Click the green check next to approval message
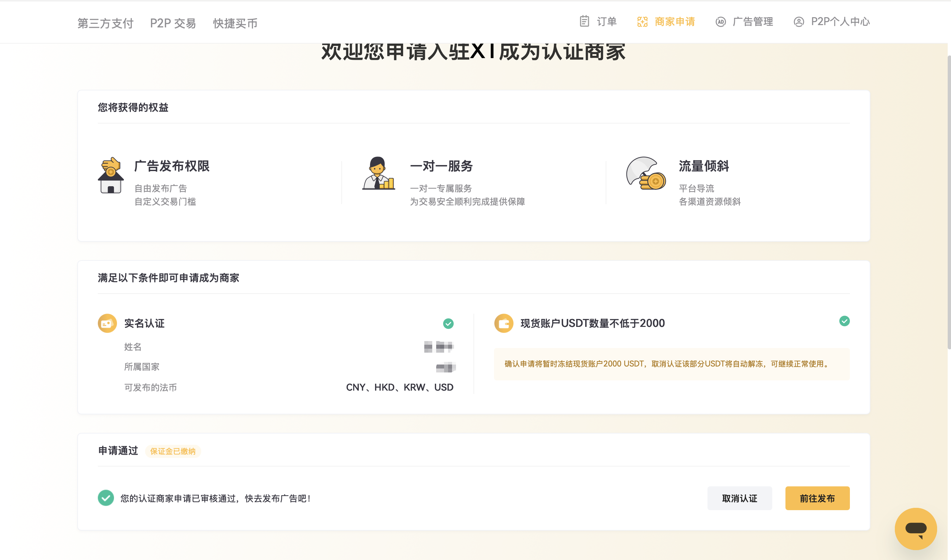951x560 pixels. [x=106, y=498]
